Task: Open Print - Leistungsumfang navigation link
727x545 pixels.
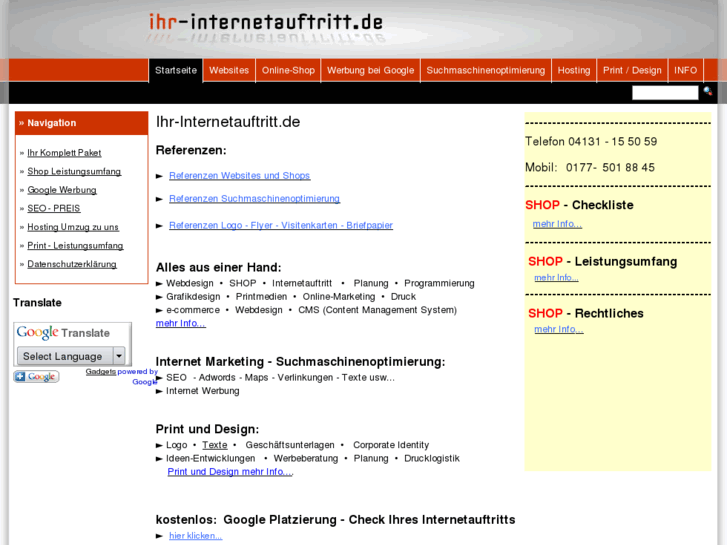Action: [75, 245]
